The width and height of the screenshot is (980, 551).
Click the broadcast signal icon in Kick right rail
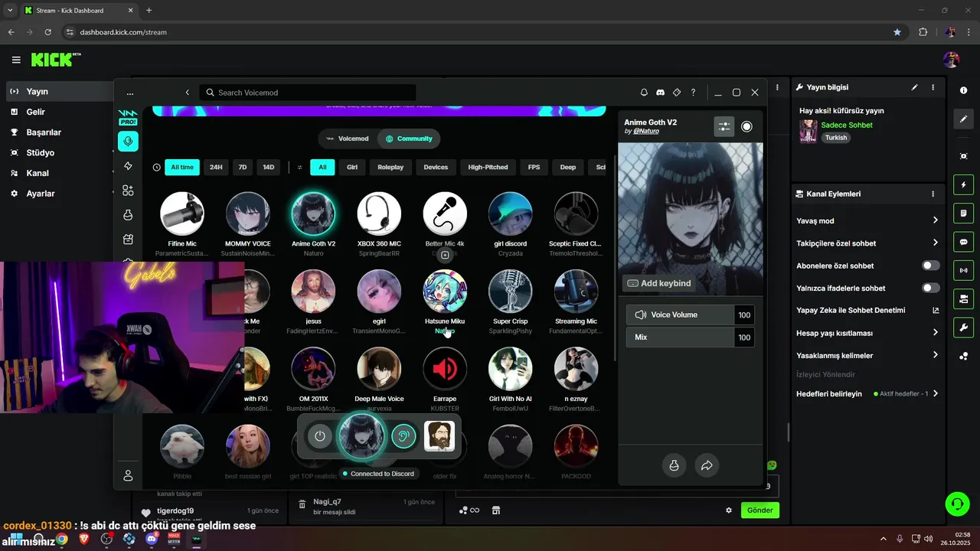click(x=963, y=270)
